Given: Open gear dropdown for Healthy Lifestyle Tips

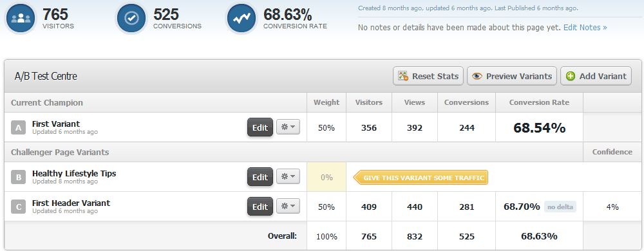Looking at the screenshot, I should click(288, 177).
